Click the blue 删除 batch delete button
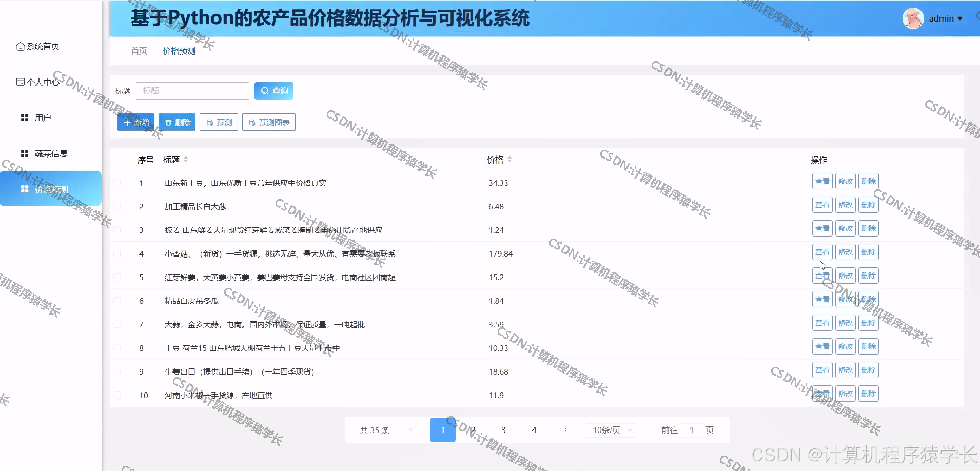The height and width of the screenshot is (471, 980). point(177,122)
